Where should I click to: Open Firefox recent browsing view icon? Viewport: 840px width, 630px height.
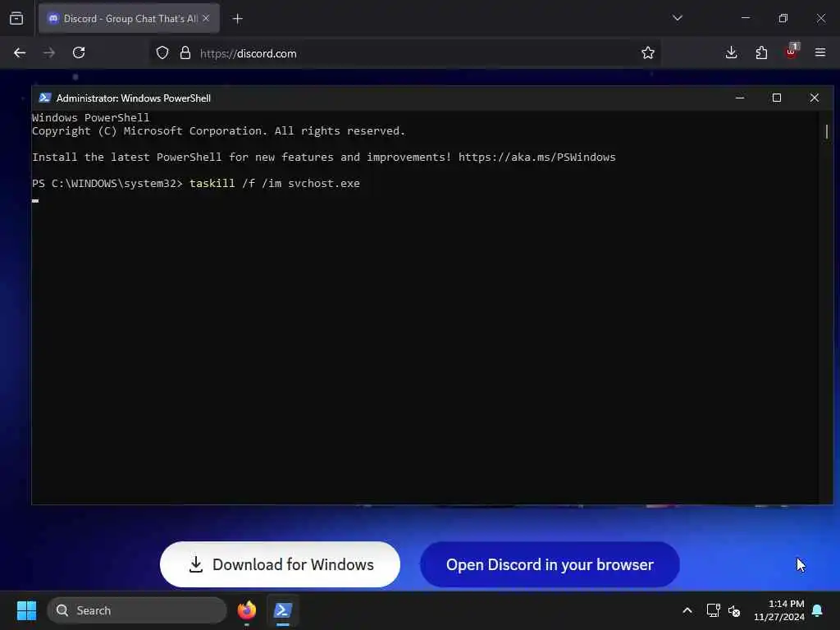(x=16, y=19)
